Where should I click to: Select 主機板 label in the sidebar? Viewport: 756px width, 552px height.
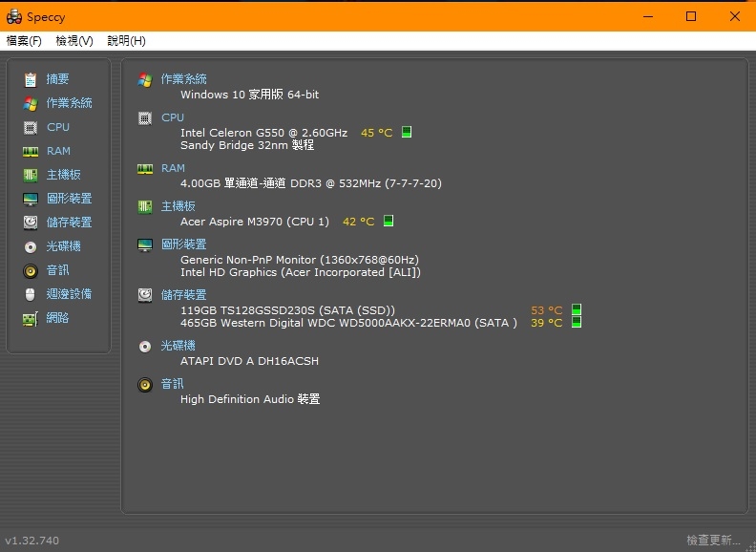[x=63, y=175]
